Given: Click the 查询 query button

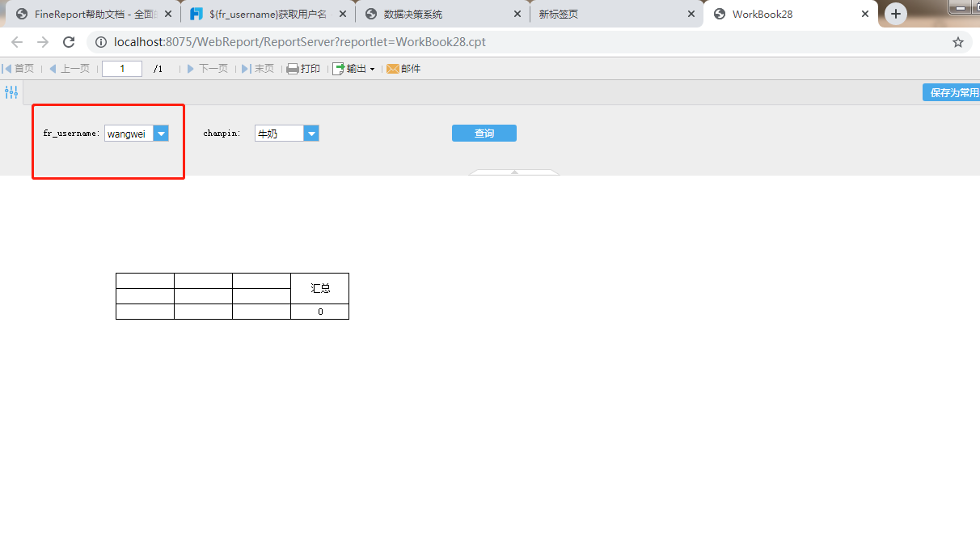Looking at the screenshot, I should pos(484,134).
